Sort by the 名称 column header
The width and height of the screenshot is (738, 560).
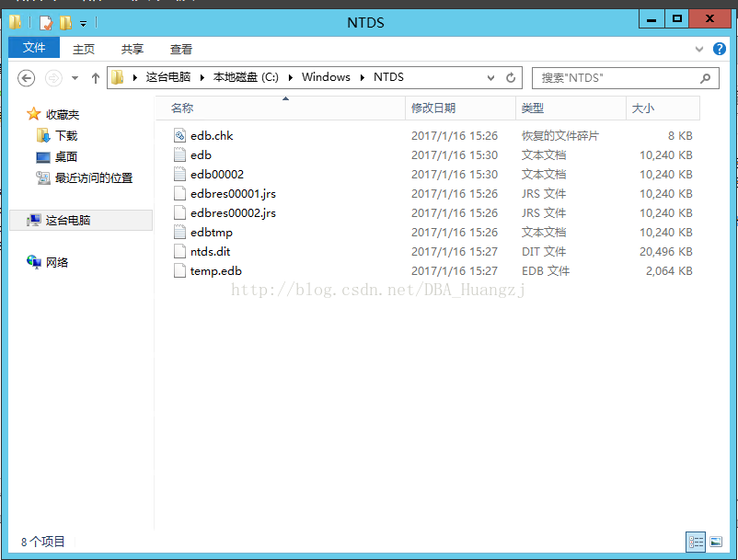281,109
